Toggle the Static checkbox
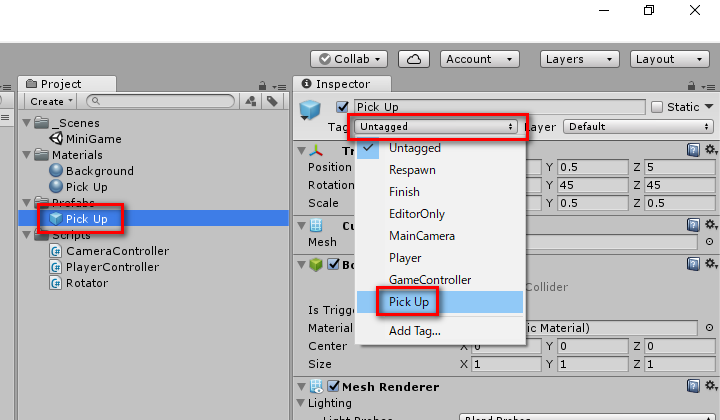 [x=657, y=107]
